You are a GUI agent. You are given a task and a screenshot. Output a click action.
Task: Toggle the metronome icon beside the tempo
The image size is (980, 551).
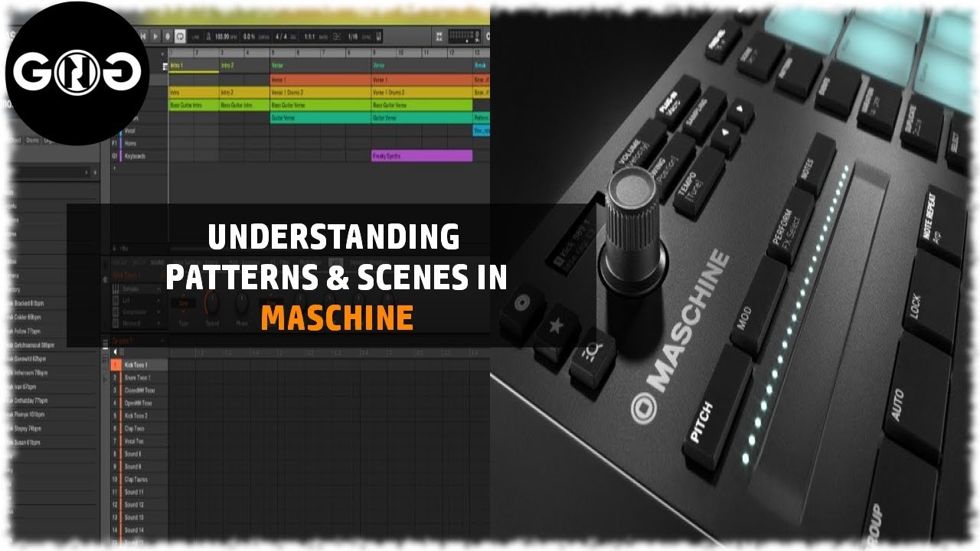click(207, 36)
